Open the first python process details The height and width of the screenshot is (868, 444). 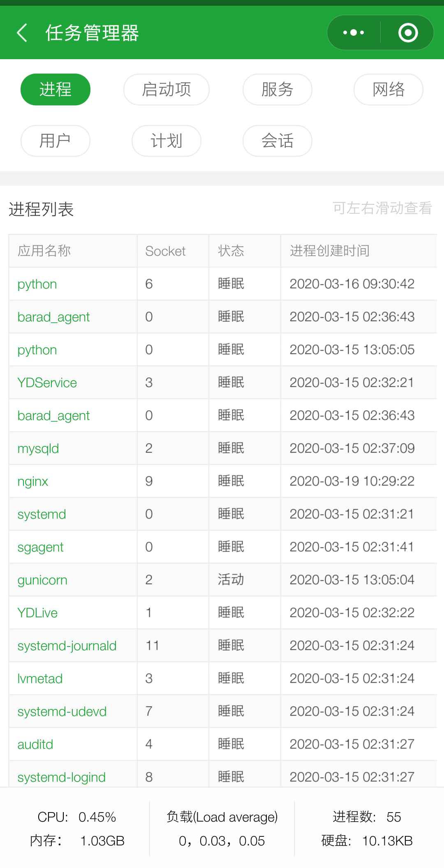point(37,284)
